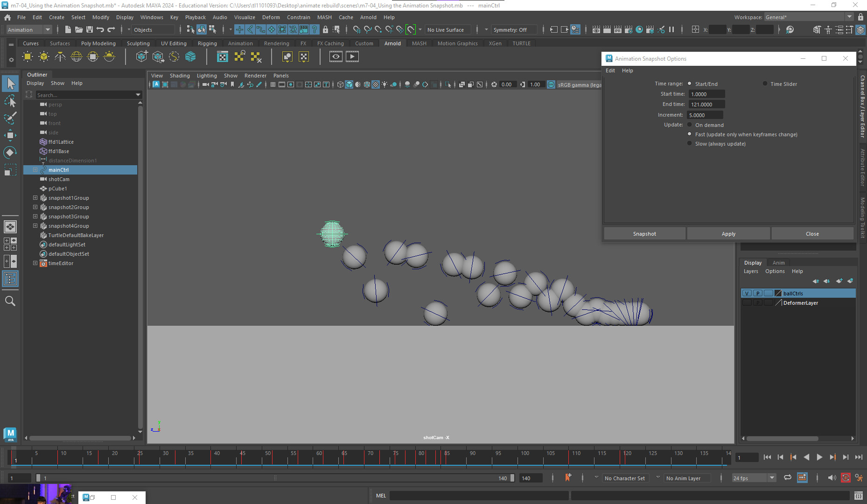Open the 24 fps frame rate dropdown

pos(753,478)
